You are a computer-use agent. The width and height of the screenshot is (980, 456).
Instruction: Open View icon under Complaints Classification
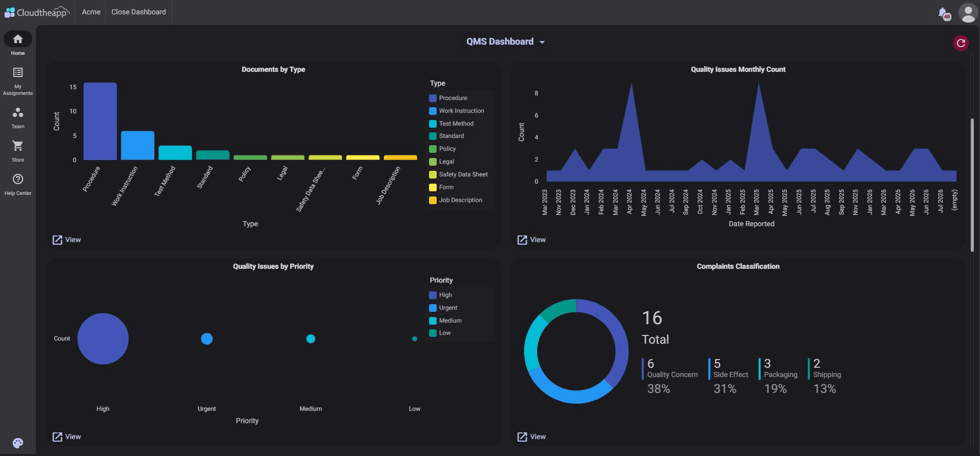(522, 437)
